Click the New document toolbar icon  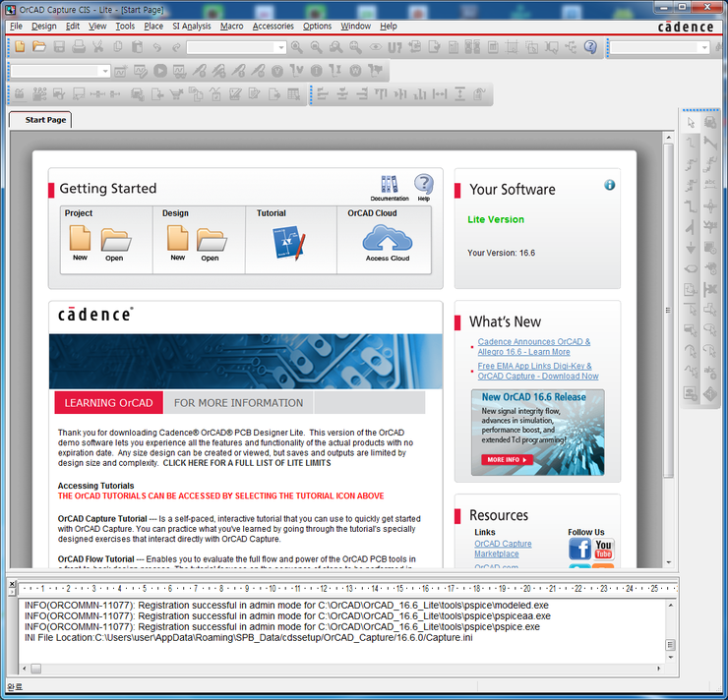tap(20, 46)
